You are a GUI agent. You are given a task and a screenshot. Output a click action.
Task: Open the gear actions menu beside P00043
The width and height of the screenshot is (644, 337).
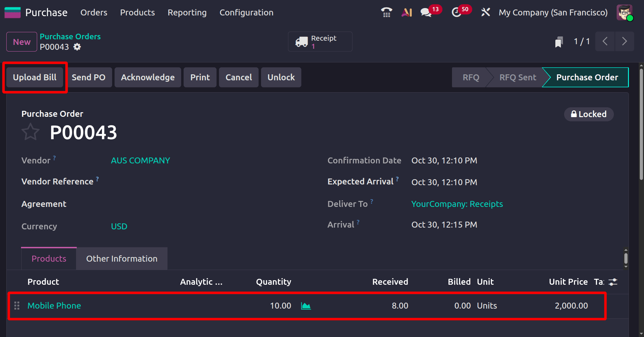(77, 47)
